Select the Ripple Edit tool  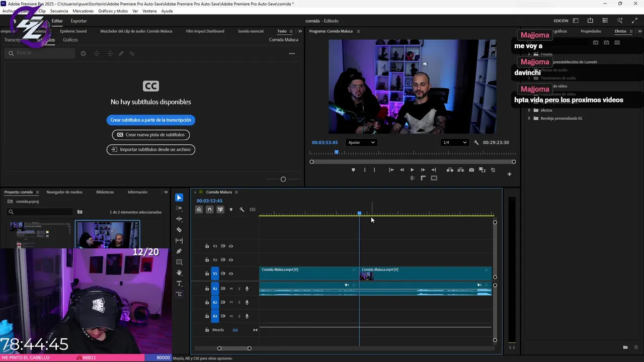coord(179,219)
